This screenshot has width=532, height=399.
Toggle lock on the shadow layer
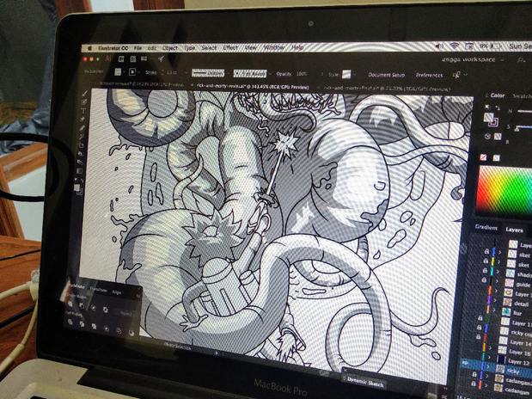485,270
